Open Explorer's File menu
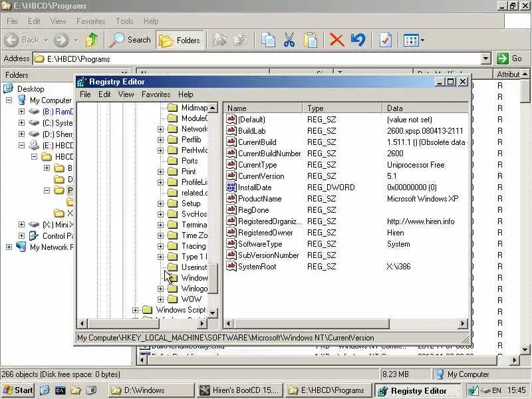 point(12,21)
